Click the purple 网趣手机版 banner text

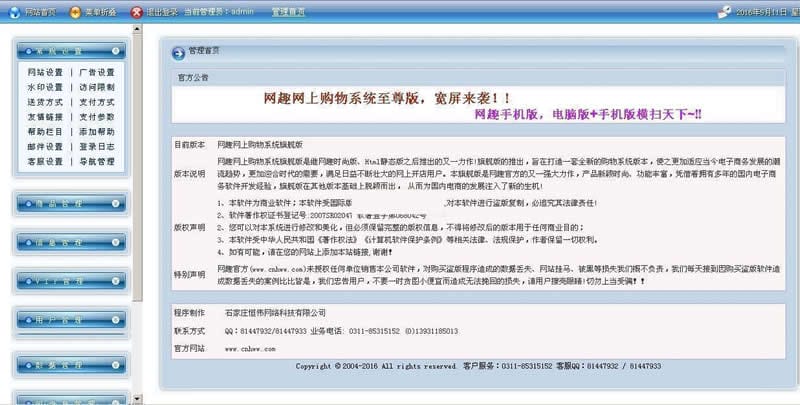[x=588, y=114]
